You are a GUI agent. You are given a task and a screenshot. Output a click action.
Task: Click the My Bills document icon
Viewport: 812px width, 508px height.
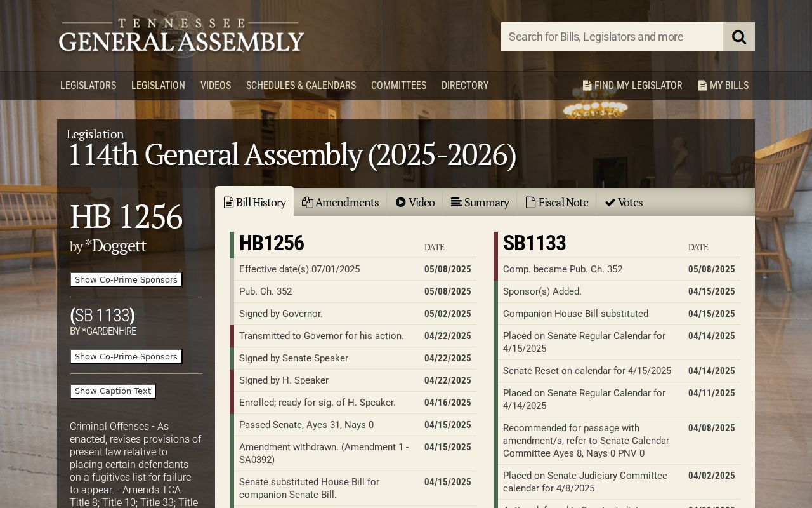702,85
